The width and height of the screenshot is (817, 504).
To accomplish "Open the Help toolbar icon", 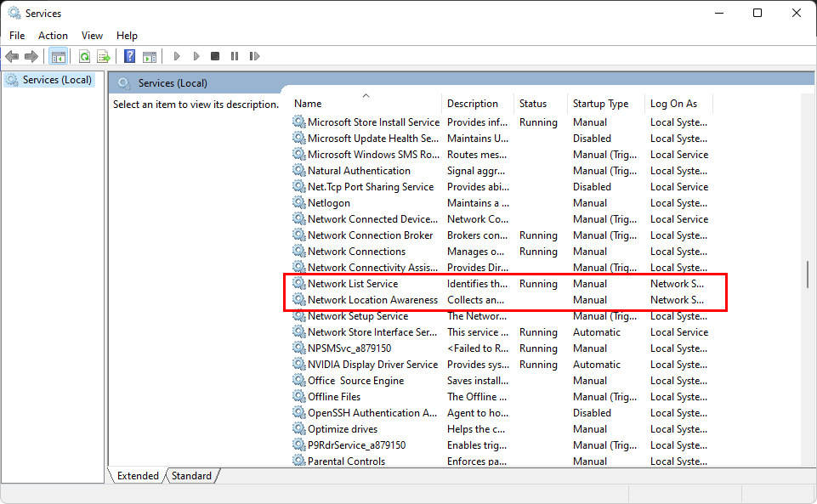I will tap(130, 56).
